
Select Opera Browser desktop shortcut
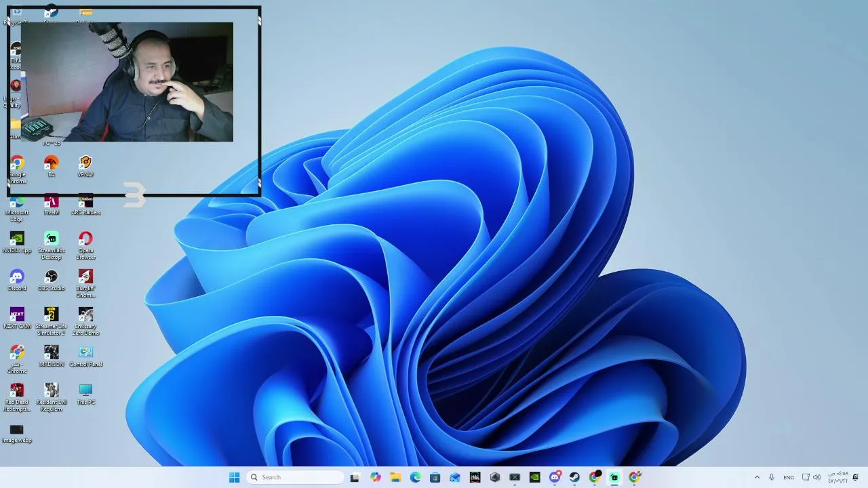(85, 245)
